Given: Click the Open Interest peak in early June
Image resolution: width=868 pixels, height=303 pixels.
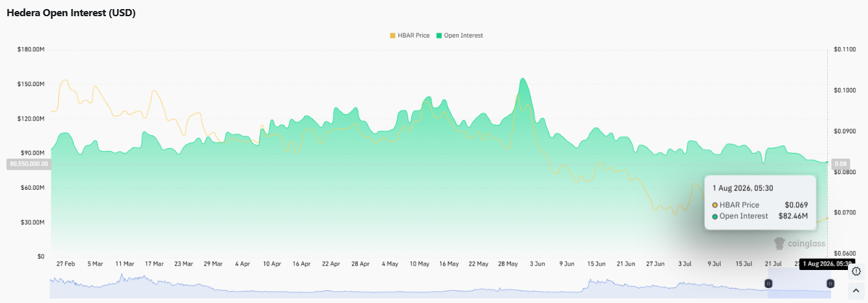Looking at the screenshot, I should pyautogui.click(x=523, y=79).
